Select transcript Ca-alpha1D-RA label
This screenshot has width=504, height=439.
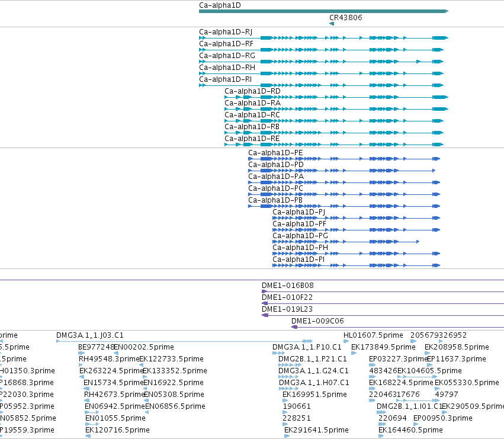click(x=253, y=103)
